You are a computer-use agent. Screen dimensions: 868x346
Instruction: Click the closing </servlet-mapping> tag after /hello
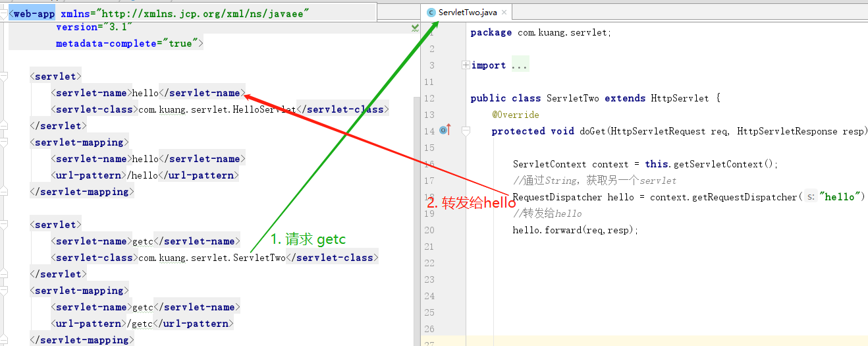tap(82, 192)
